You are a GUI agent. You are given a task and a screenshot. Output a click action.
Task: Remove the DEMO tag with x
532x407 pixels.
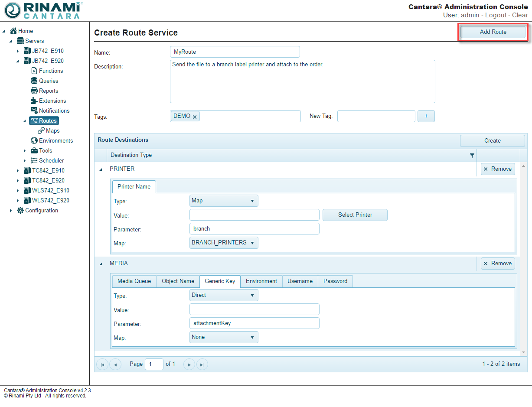(195, 117)
